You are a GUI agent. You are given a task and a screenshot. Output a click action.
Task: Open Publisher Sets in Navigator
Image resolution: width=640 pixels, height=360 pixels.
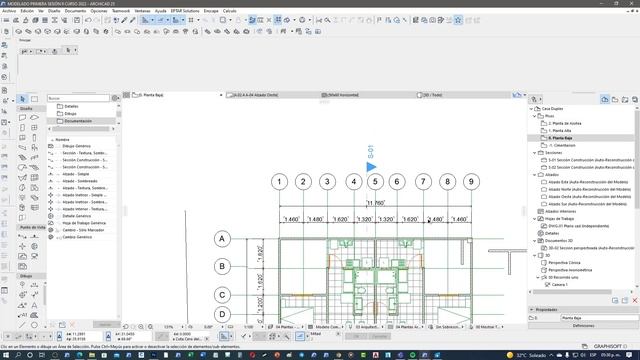click(x=635, y=99)
